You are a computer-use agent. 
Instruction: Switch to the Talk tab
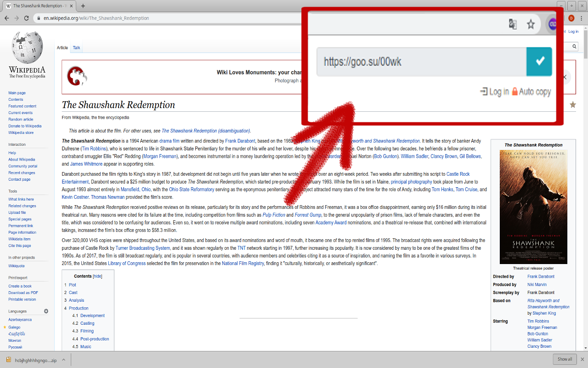click(x=76, y=48)
